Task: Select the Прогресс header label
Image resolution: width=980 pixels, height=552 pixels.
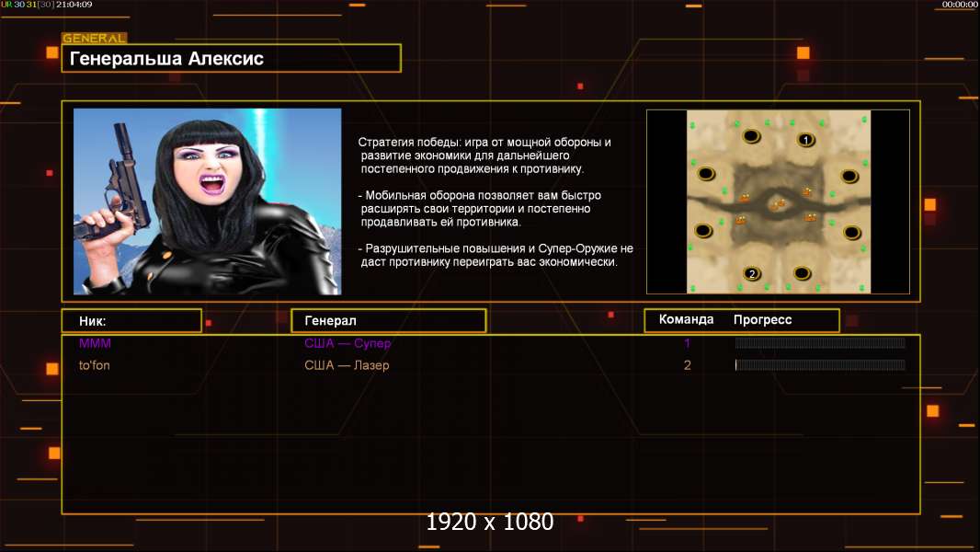Action: point(762,320)
